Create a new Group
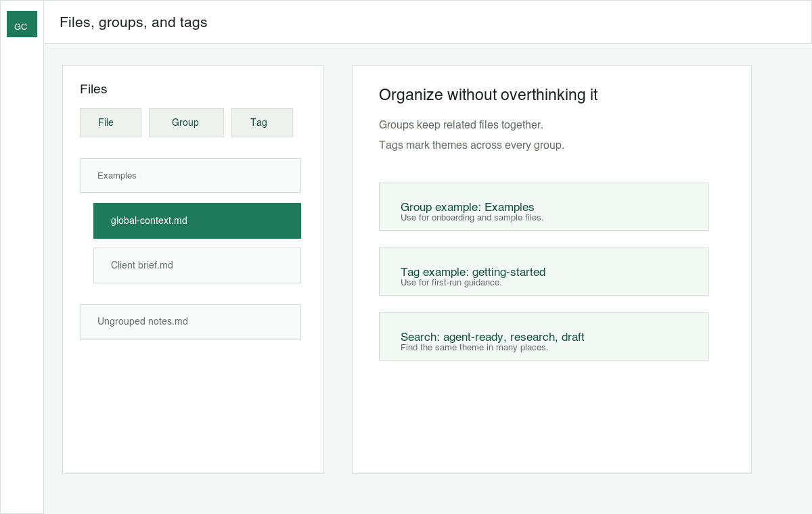Image resolution: width=812 pixels, height=514 pixels. [186, 122]
